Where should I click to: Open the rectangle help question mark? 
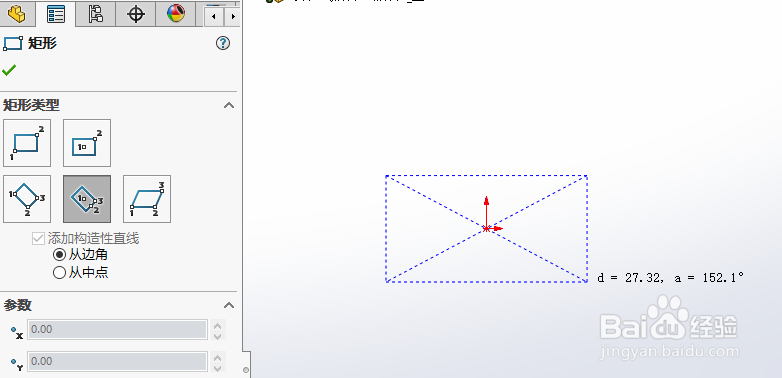[x=223, y=43]
